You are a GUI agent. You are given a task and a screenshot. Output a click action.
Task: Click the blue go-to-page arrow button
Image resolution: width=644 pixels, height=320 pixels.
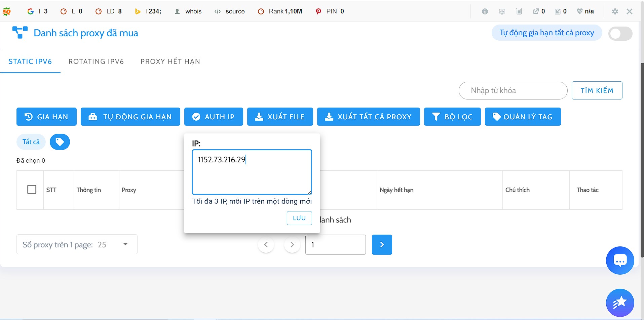(x=382, y=245)
